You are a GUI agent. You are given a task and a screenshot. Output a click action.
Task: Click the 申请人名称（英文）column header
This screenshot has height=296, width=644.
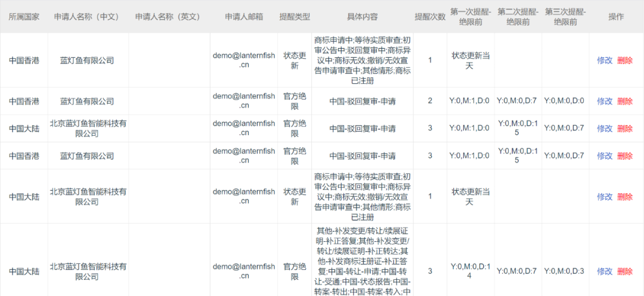[x=169, y=17]
